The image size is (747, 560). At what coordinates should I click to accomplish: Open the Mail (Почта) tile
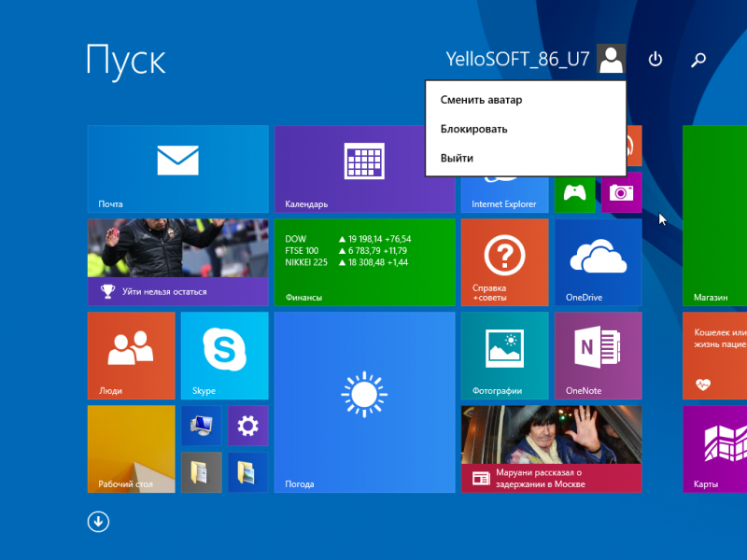point(177,169)
